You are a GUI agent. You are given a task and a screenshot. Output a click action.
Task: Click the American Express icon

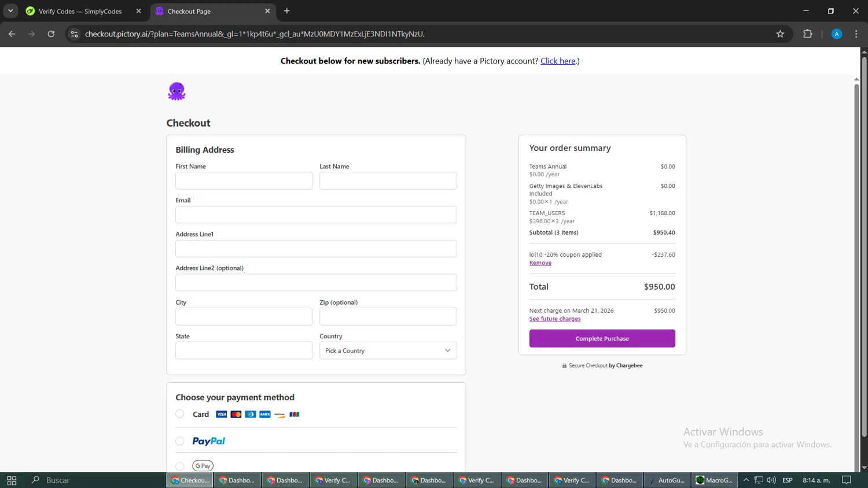pos(265,414)
